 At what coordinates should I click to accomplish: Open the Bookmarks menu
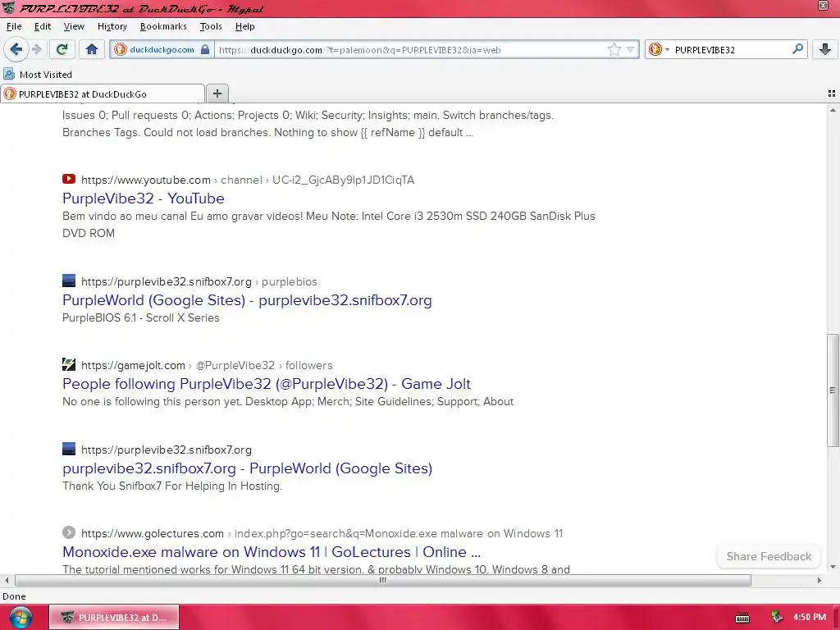tap(163, 26)
